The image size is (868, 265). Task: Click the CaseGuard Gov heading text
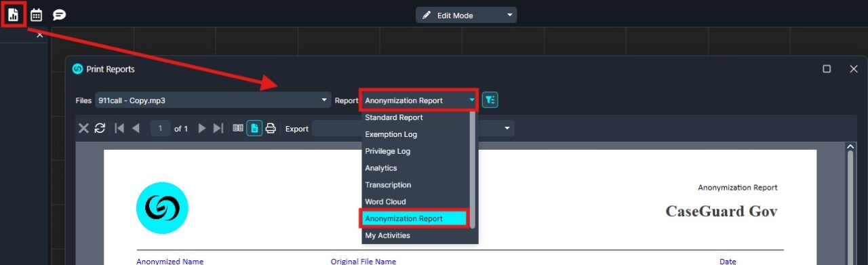click(722, 211)
